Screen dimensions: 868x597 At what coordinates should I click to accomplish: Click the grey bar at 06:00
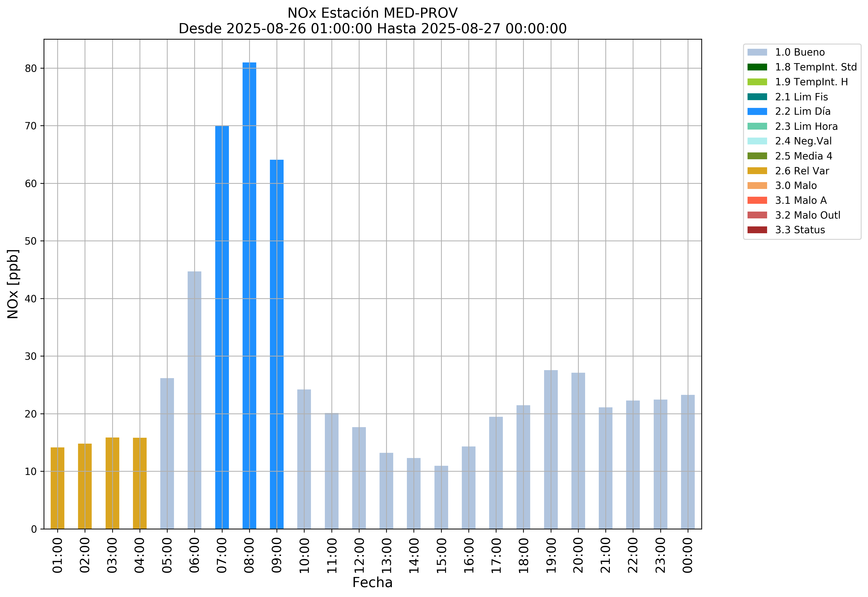pos(194,400)
